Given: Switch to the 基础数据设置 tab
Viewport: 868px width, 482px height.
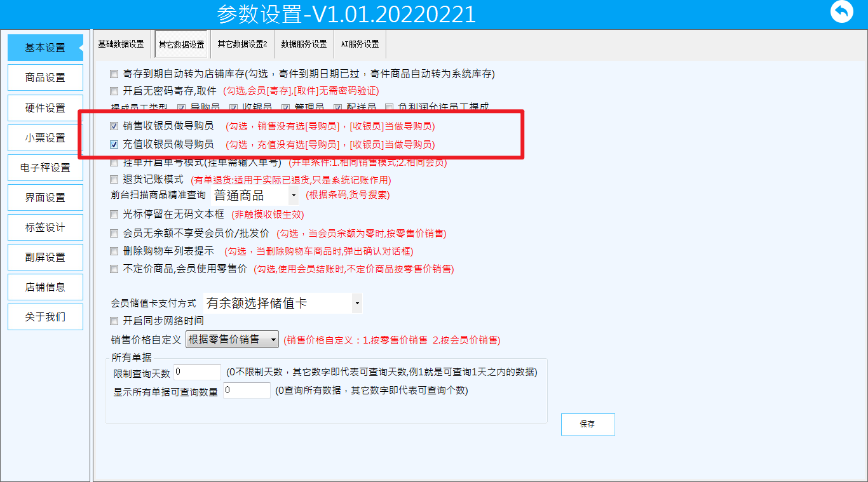Looking at the screenshot, I should click(121, 44).
